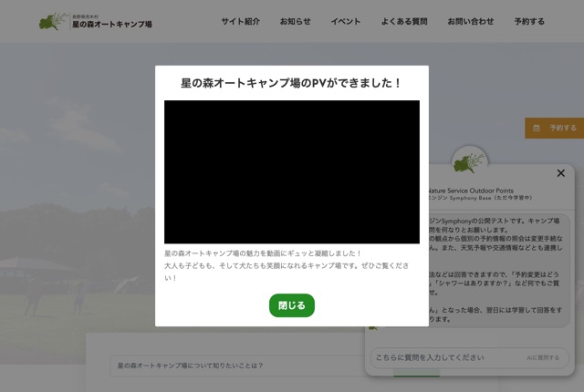Image resolution: width=584 pixels, height=392 pixels.
Task: Close the chat widget with the X
Action: [560, 173]
